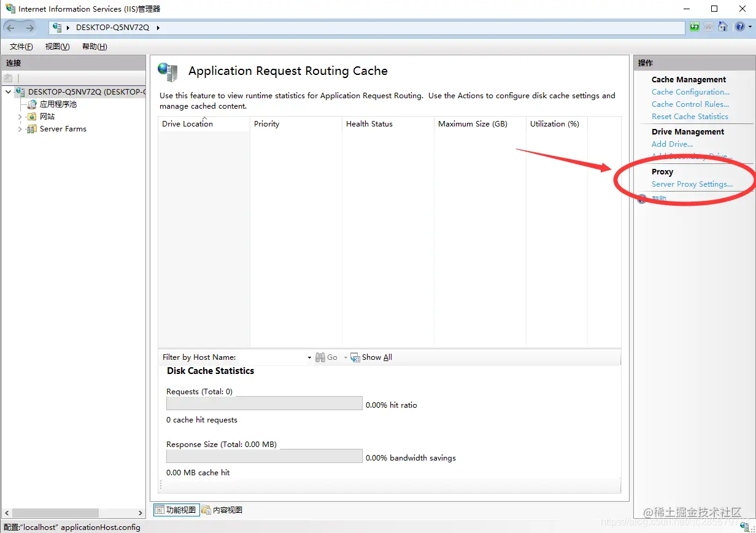The height and width of the screenshot is (533, 756).
Task: Click '0.00% bandwidth savings' text
Action: [411, 458]
